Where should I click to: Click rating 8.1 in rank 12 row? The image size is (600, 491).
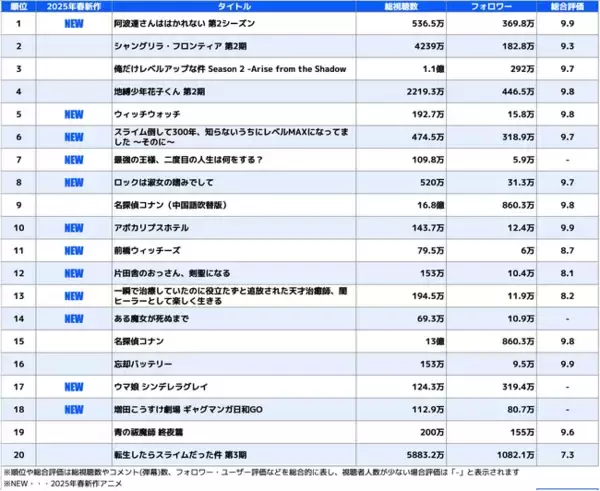click(567, 273)
